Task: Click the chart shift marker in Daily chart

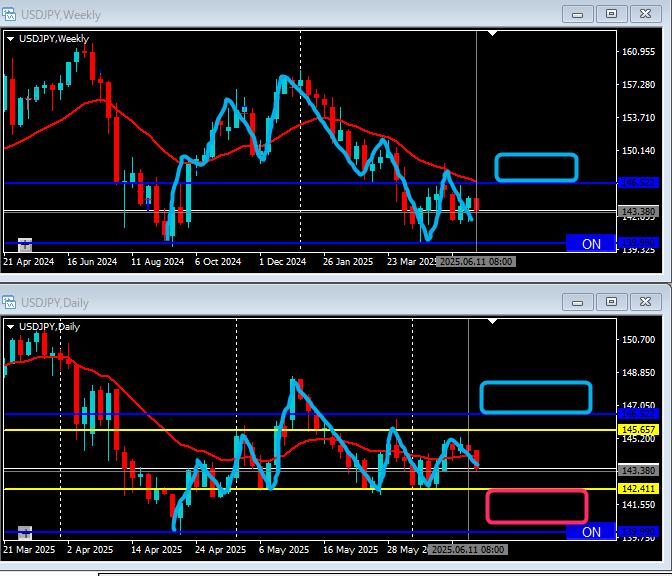Action: [492, 321]
